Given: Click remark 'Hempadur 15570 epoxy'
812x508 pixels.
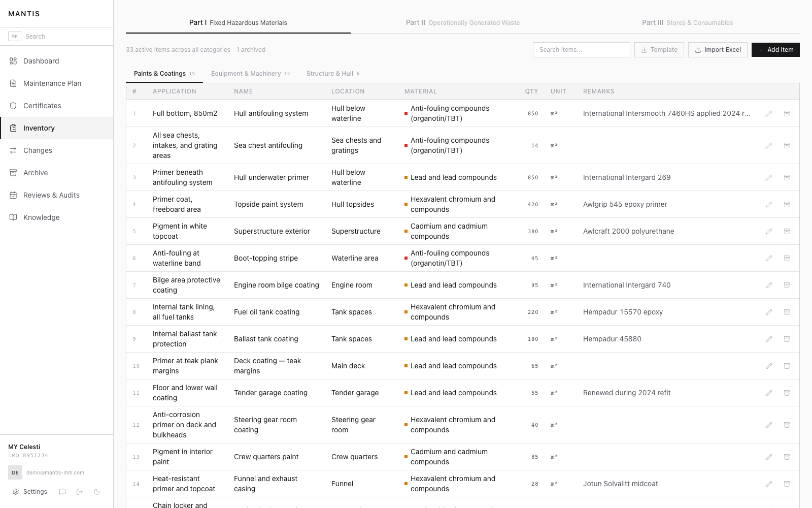Looking at the screenshot, I should pos(623,312).
